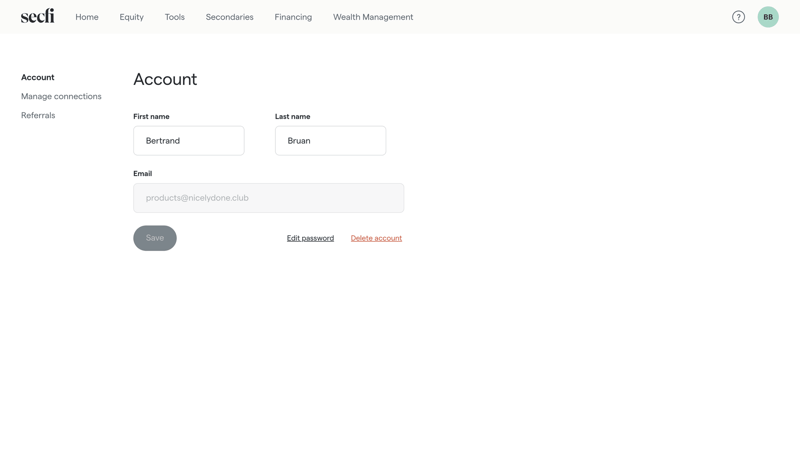Click the Secfi logo
This screenshot has height=470, width=800.
click(37, 16)
